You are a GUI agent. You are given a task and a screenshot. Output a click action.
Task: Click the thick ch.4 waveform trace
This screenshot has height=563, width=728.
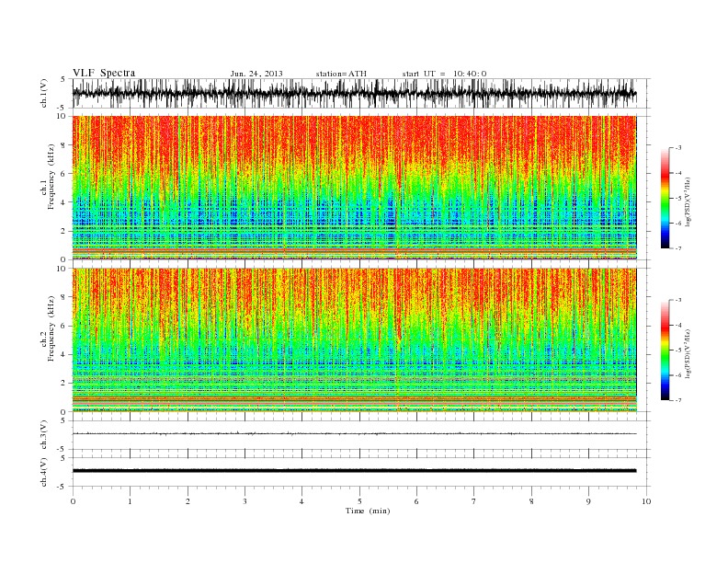coord(354,471)
